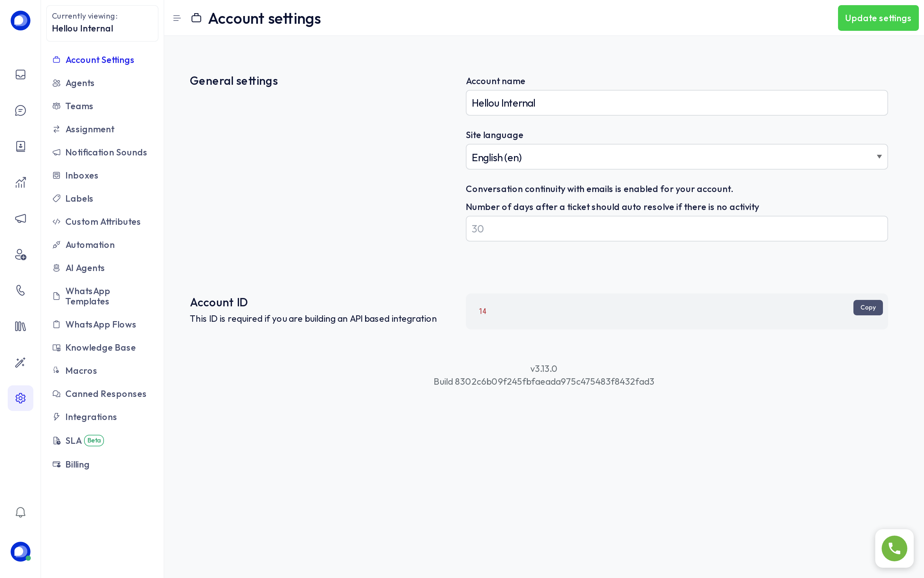This screenshot has width=924, height=578.
Task: Click the briefcase icon beside Account settings title
Action: point(196,18)
